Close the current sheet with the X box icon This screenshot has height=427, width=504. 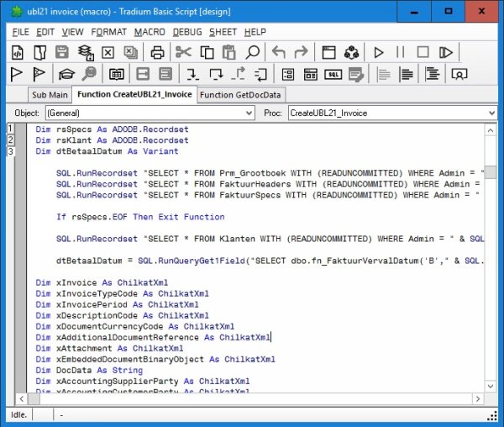coord(108,52)
